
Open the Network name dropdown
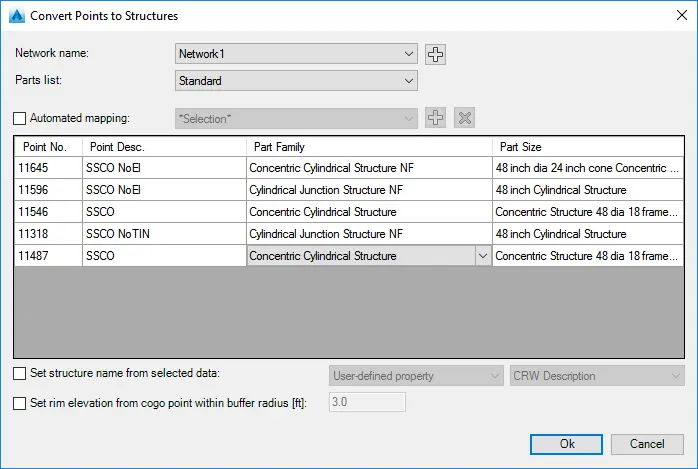point(296,54)
